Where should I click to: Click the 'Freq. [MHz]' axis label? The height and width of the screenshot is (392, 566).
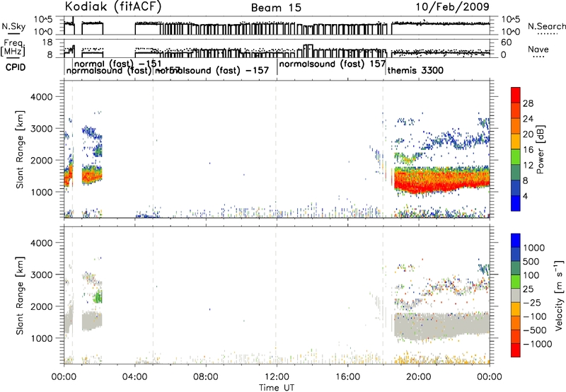[x=13, y=48]
